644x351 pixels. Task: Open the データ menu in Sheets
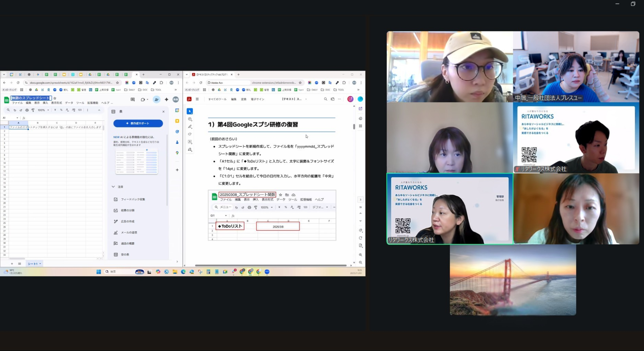coord(69,103)
